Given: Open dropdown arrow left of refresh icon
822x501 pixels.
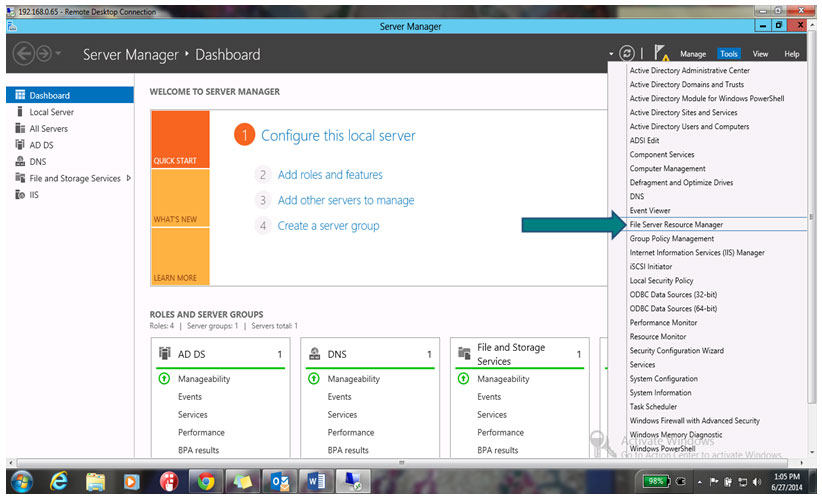Looking at the screenshot, I should [x=611, y=53].
